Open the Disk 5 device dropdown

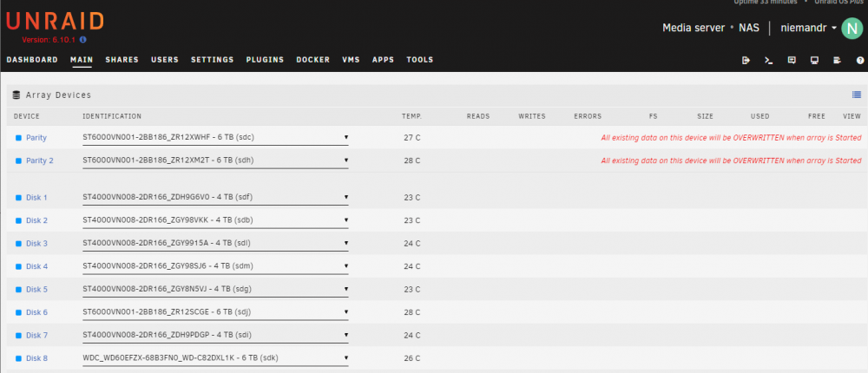(x=215, y=289)
